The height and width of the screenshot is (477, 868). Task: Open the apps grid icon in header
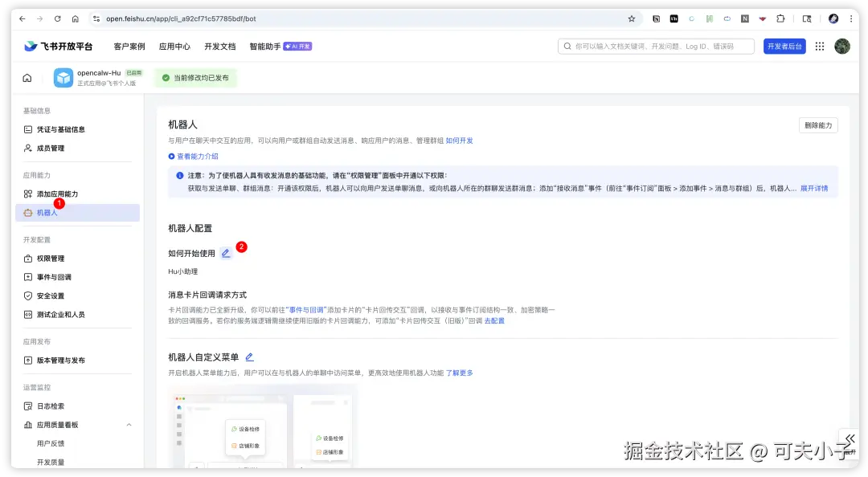point(820,47)
